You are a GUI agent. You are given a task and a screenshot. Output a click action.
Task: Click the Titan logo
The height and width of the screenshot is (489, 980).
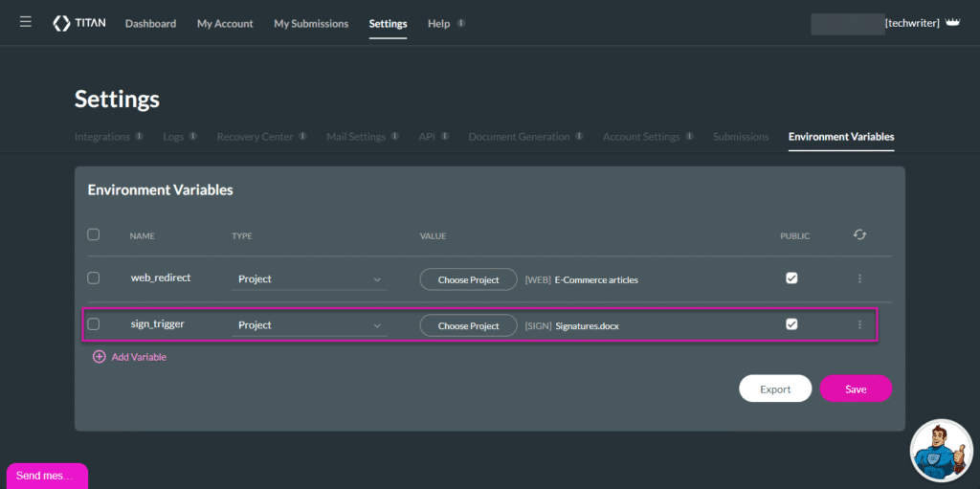[80, 23]
